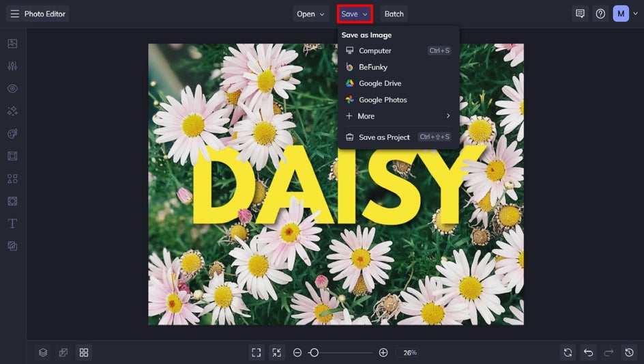
Task: Save image to Computer
Action: point(398,51)
